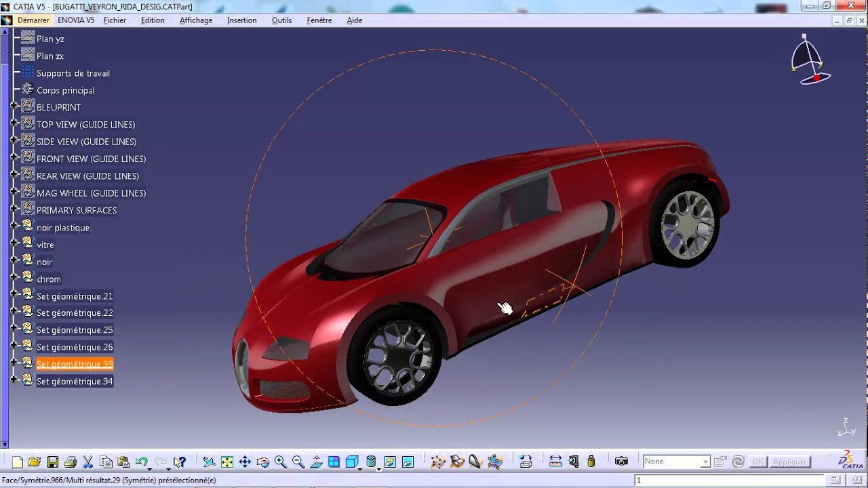Toggle the Hide/Show swap icon
868x488 pixels.
(x=390, y=462)
